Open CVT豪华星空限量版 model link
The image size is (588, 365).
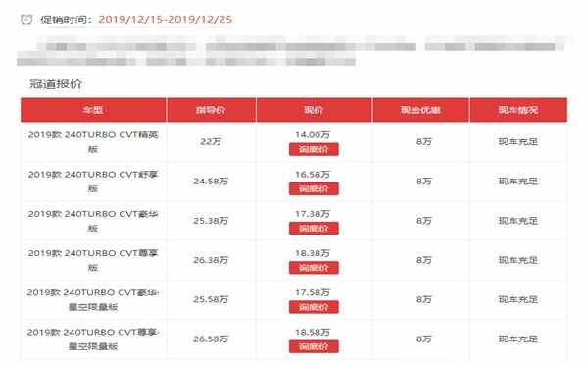click(93, 299)
